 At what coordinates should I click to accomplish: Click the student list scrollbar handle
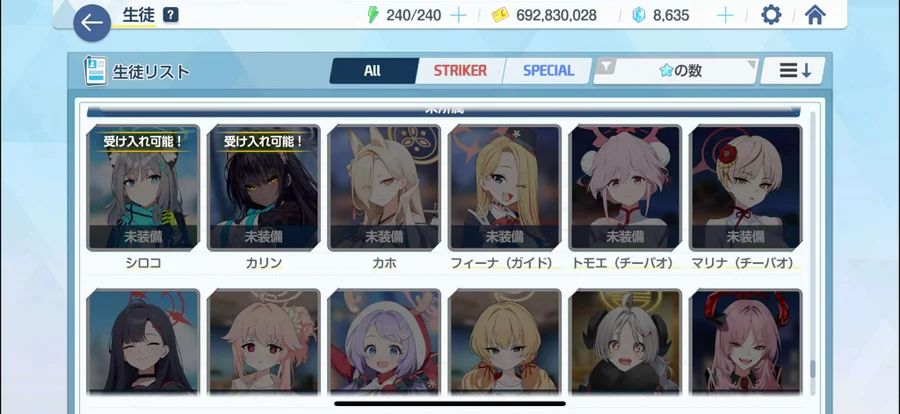(812, 369)
